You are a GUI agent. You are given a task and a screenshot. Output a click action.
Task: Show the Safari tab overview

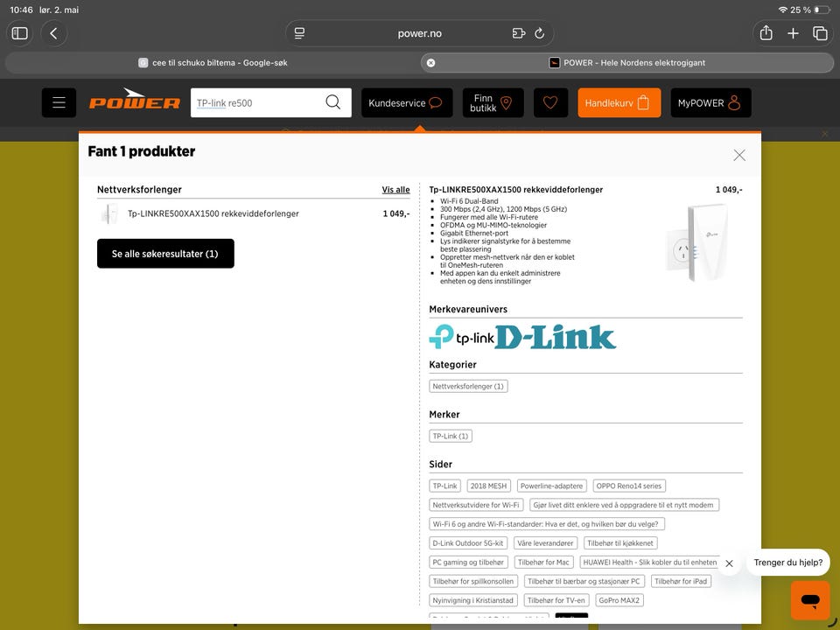tap(820, 33)
